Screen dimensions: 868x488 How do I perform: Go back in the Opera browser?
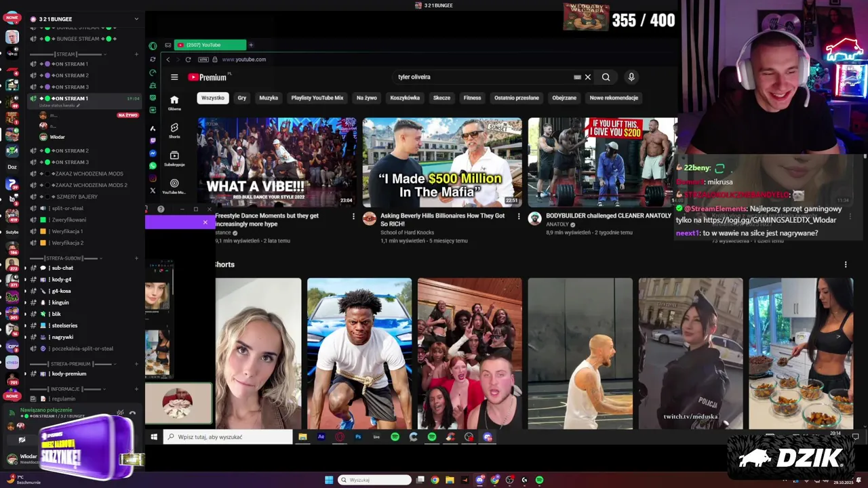168,60
